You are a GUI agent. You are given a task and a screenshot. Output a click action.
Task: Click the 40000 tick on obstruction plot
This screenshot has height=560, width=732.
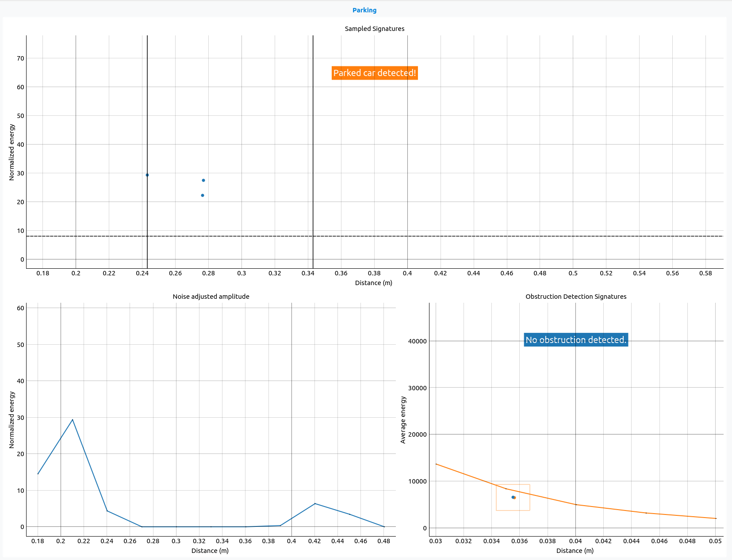click(x=418, y=341)
